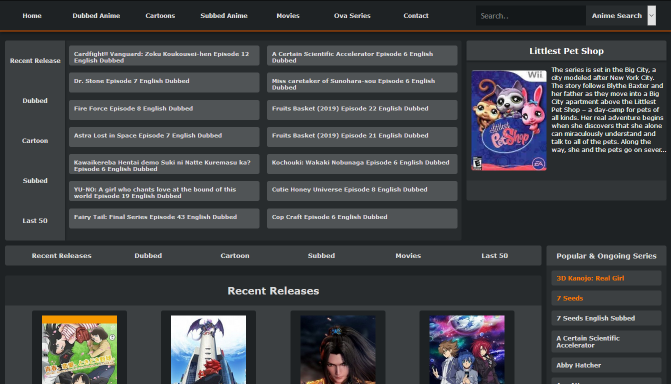Switch to Subbed in the lower tab bar

coord(321,256)
